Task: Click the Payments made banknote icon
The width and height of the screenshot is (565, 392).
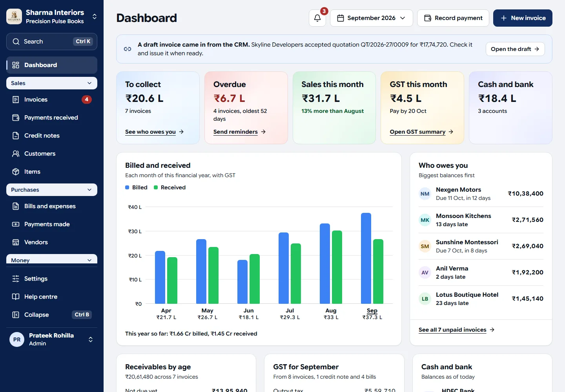Action: 16,224
